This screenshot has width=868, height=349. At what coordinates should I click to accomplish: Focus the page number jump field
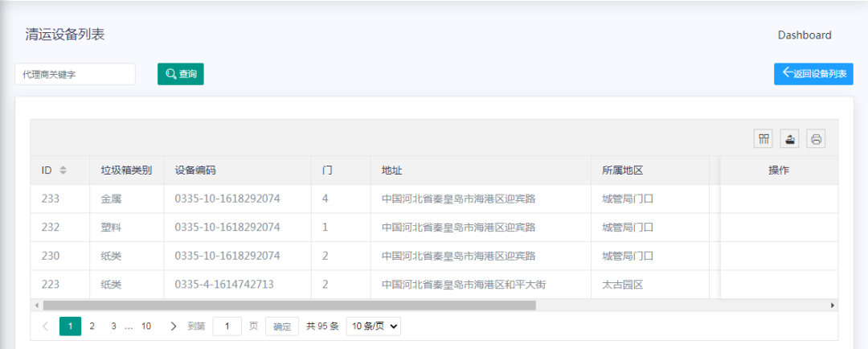[x=227, y=326]
